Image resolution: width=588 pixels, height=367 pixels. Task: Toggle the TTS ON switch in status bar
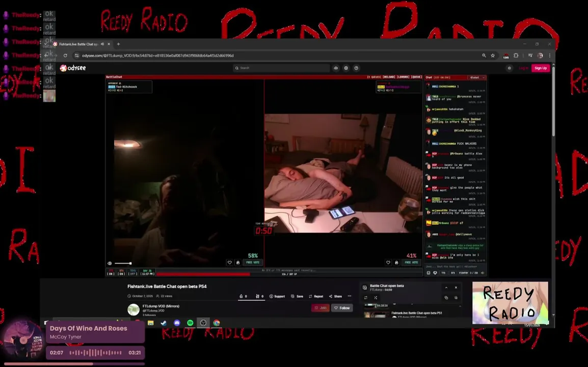111,272
